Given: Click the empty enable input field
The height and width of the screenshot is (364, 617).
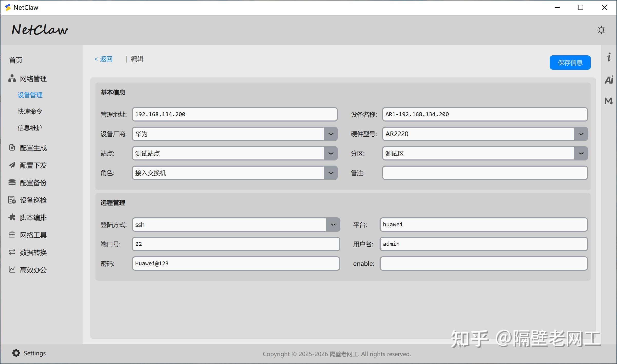Looking at the screenshot, I should (484, 264).
